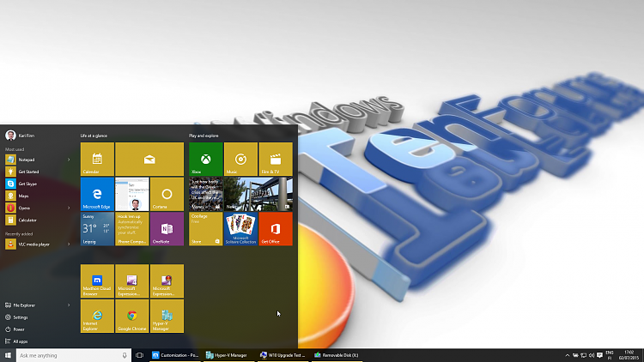This screenshot has height=362, width=644.
Task: Switch to Hyper-V Manager taskbar window
Action: coord(229,355)
